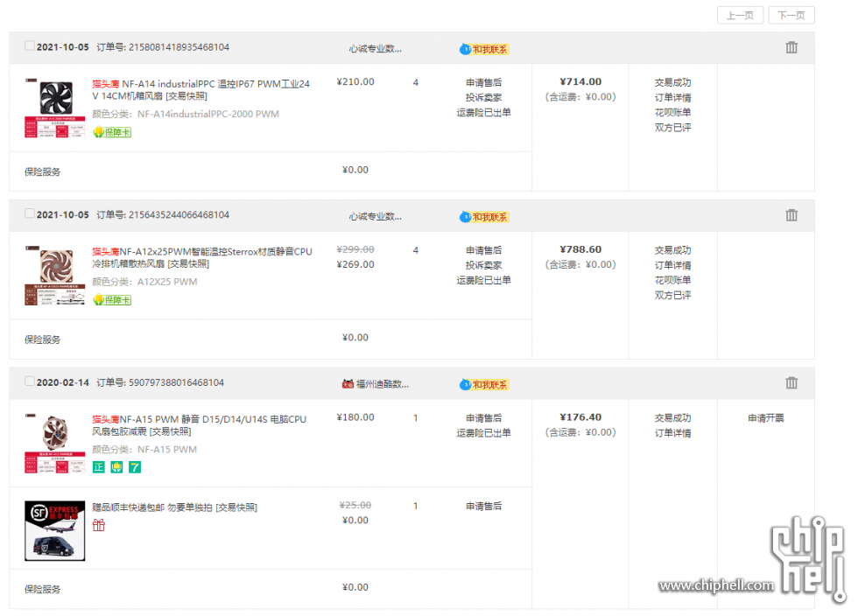Click 运费险已出单 for the NF-A15 order
This screenshot has height=616, width=858.
[x=483, y=433]
